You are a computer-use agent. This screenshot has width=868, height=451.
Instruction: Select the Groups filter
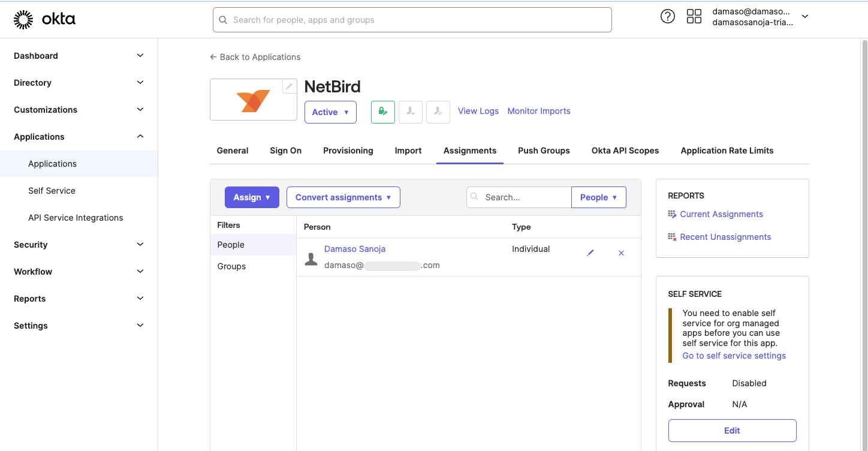(x=231, y=266)
